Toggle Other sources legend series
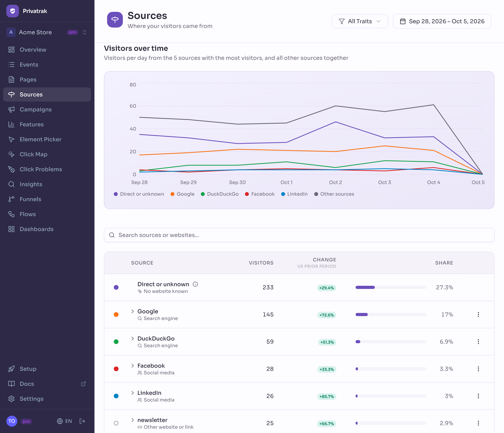The width and height of the screenshot is (504, 433). [334, 194]
